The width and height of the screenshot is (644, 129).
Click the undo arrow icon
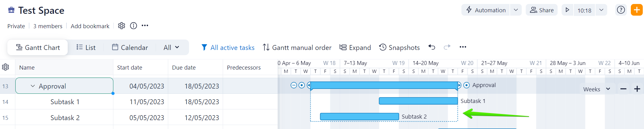tap(432, 47)
